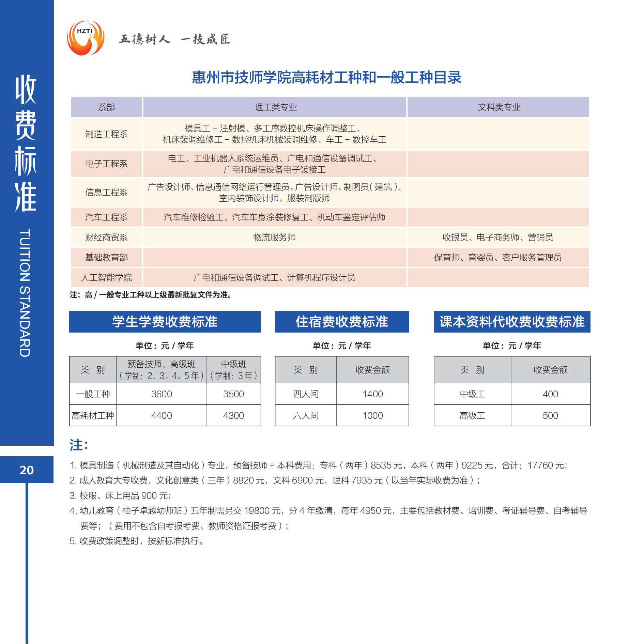Click the tuition value 3600

coord(162,394)
